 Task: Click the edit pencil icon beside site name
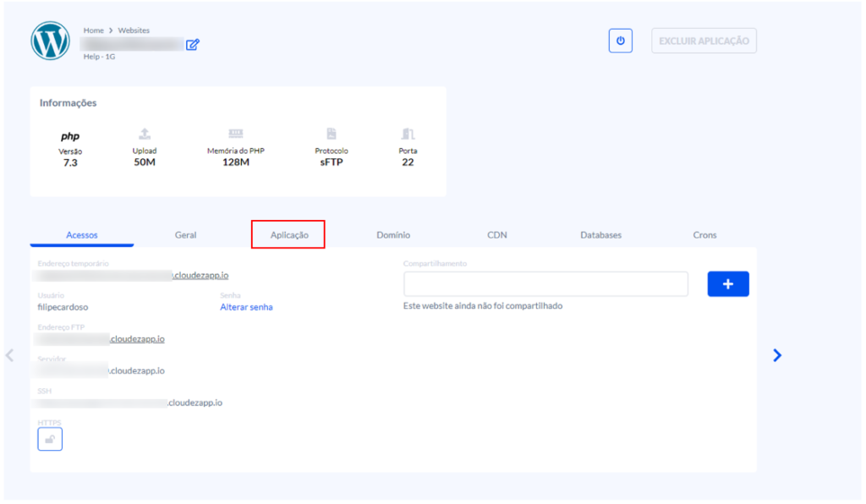(x=193, y=44)
